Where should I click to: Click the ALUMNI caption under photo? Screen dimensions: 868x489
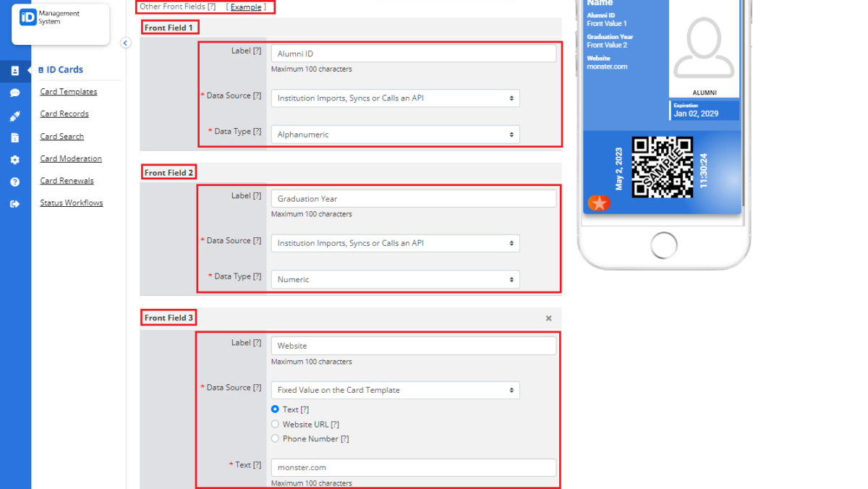(x=704, y=93)
